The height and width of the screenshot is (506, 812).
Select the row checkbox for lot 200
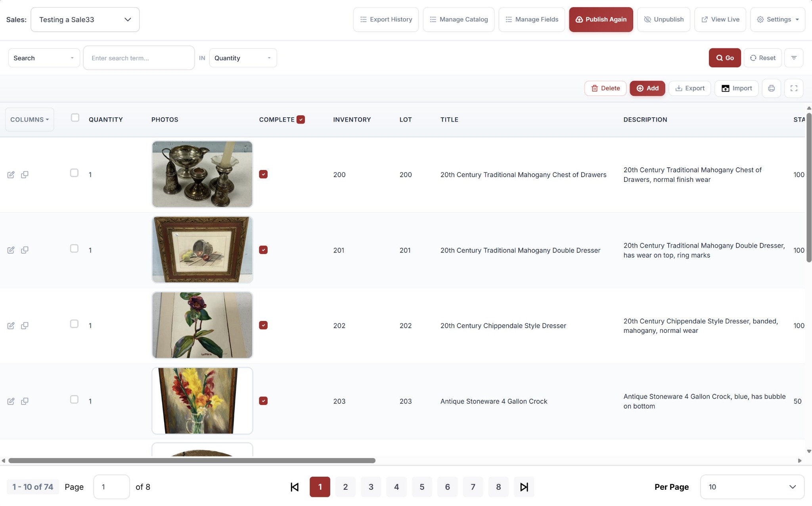pos(74,173)
